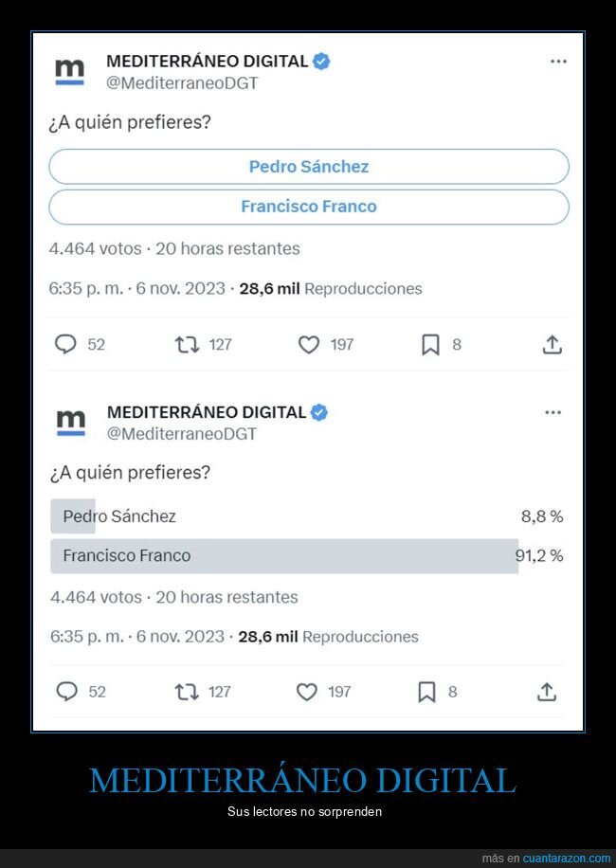Viewport: 616px width, 868px height.
Task: Retweet the first poll tweet
Action: [x=187, y=344]
